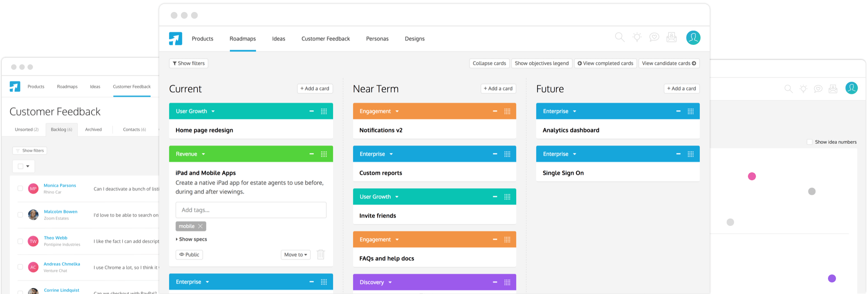Delete the iPad and Mobile Apps card via trash icon
Image resolution: width=868 pixels, height=294 pixels.
tap(321, 254)
